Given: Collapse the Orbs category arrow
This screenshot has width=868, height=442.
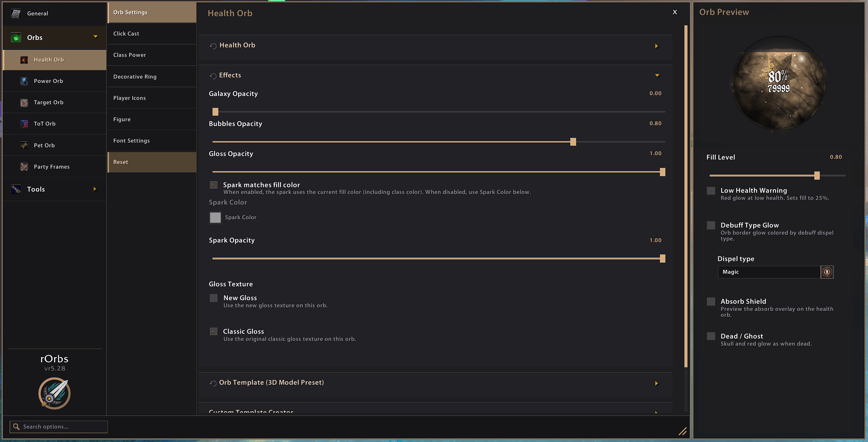Looking at the screenshot, I should tap(96, 37).
